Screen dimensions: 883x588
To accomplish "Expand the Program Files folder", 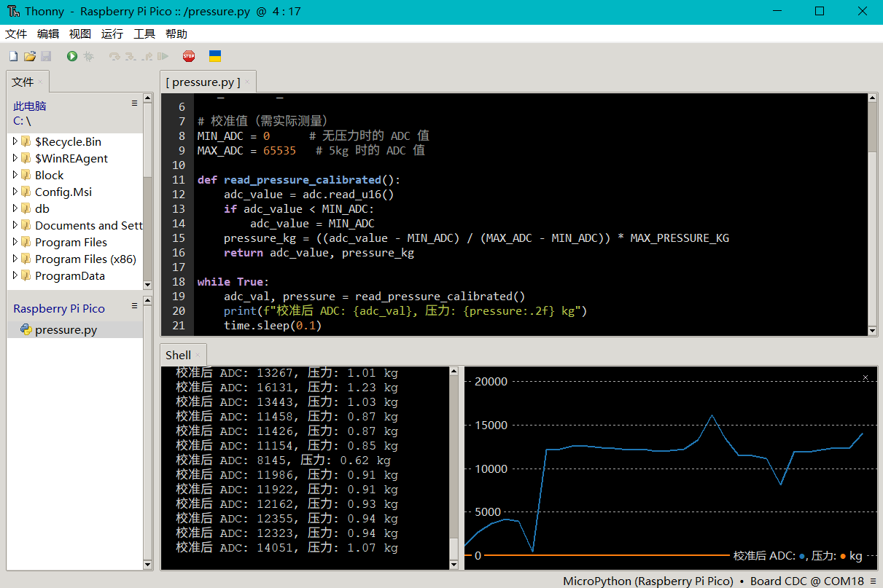I will point(15,242).
